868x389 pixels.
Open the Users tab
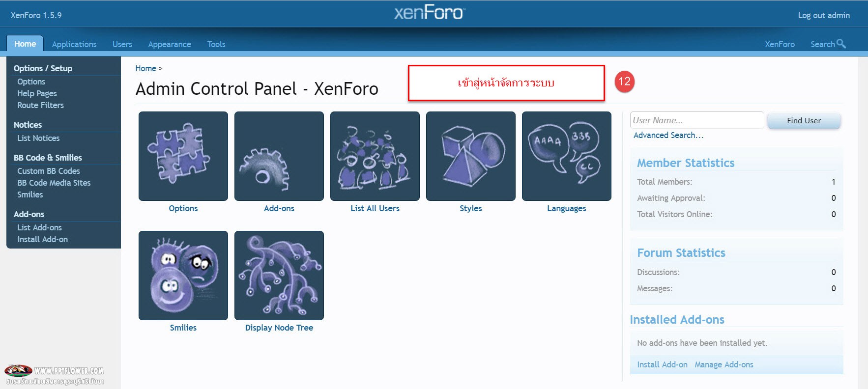(122, 44)
